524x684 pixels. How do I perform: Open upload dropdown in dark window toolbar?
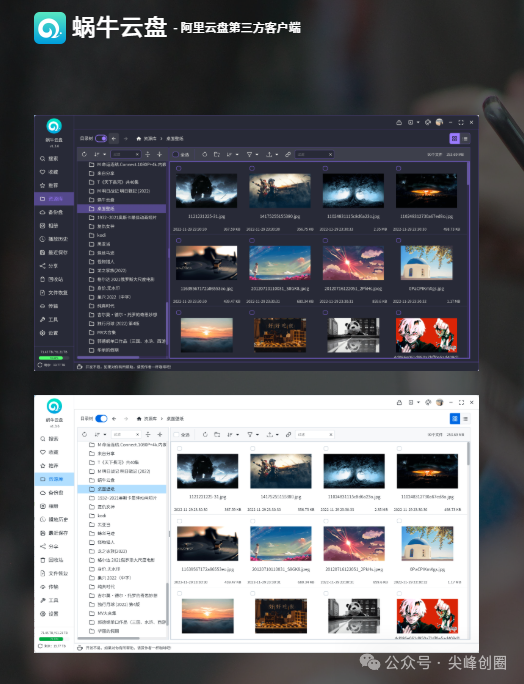(x=272, y=154)
